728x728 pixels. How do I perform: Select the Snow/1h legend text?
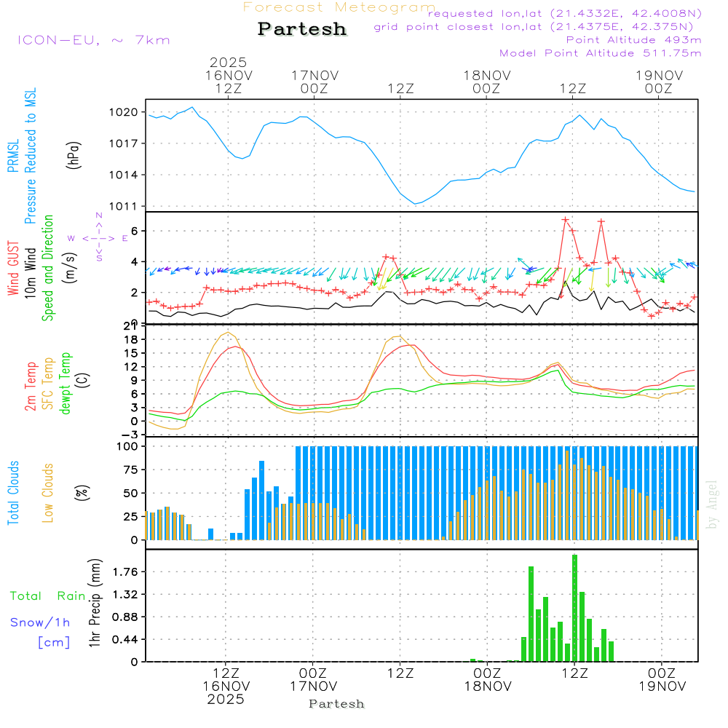point(40,622)
